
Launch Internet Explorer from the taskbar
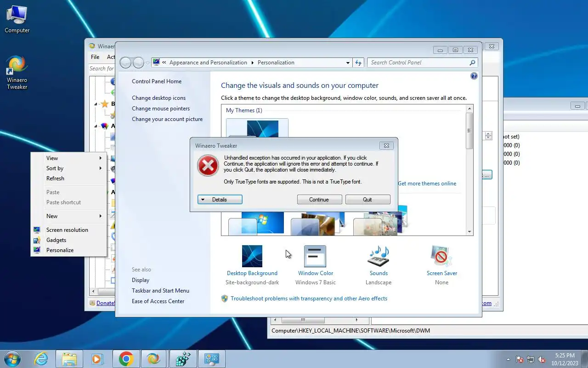(41, 359)
